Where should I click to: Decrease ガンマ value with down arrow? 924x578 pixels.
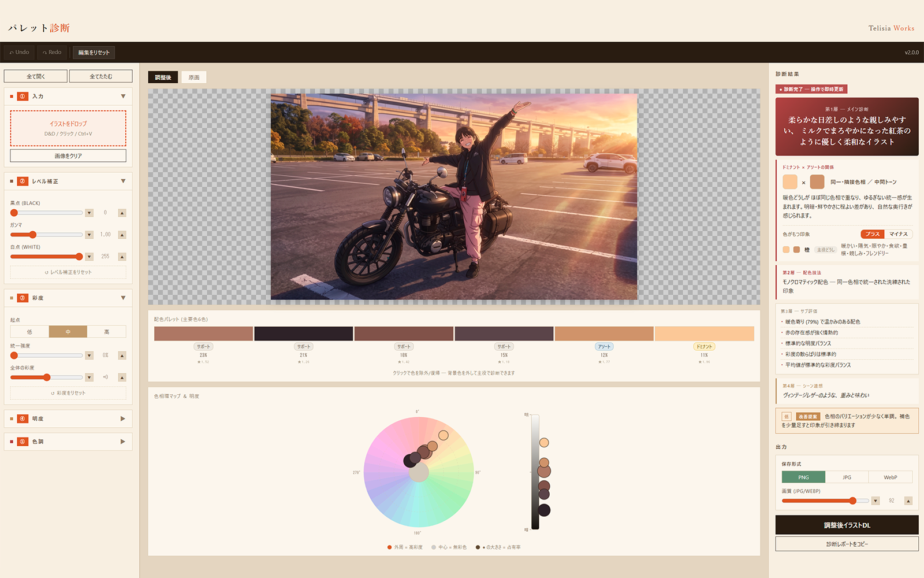(x=90, y=235)
